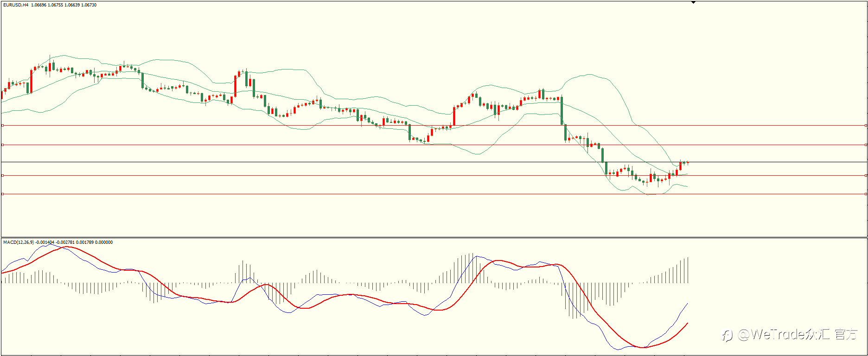Screen dimensions: 868x356
Task: Select the highest red horizontal line
Action: [x=434, y=125]
